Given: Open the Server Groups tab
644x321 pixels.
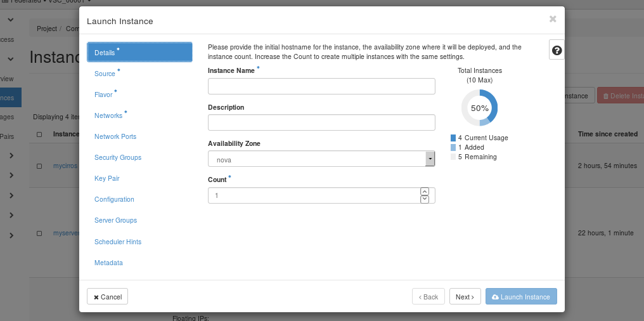Looking at the screenshot, I should (x=116, y=220).
